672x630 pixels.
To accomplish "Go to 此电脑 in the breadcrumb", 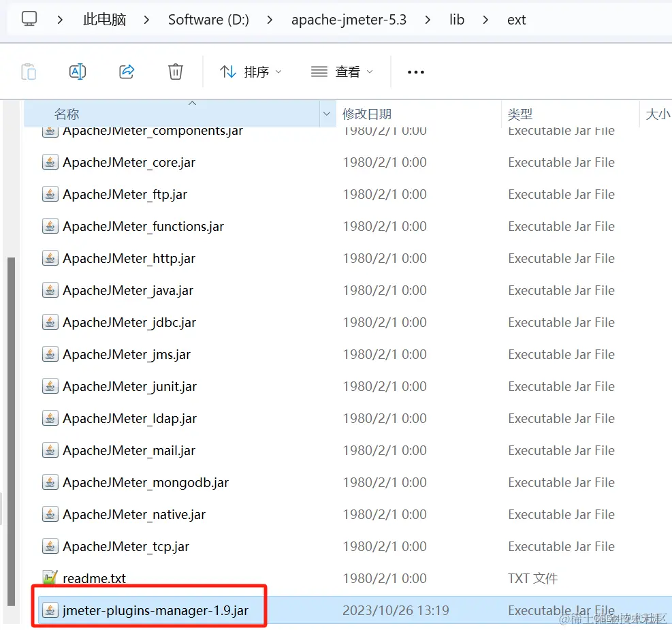I will pyautogui.click(x=105, y=20).
